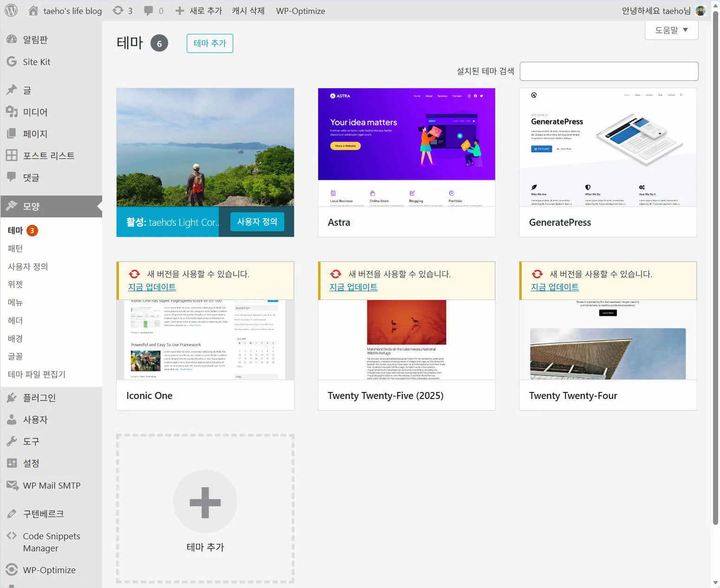720x588 pixels.
Task: Open 배경 submenu item
Action: point(15,339)
